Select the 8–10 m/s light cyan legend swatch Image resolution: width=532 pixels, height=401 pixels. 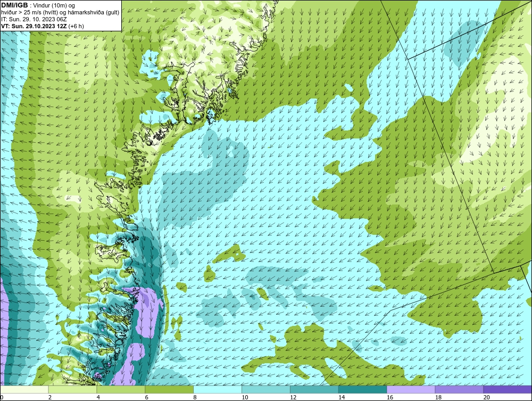point(218,389)
